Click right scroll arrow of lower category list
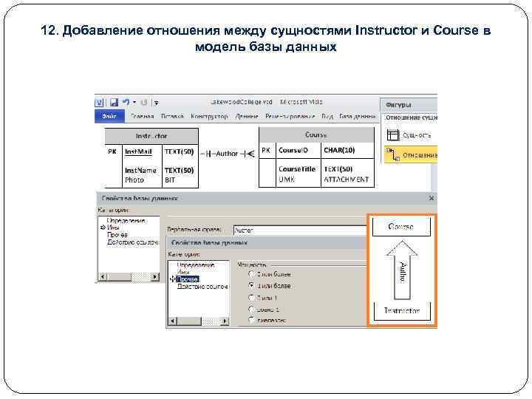 click(x=225, y=321)
